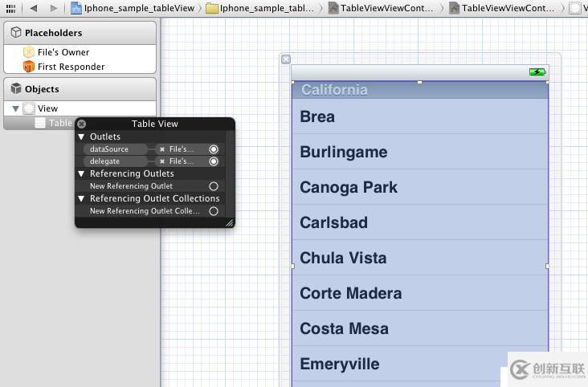Click the Objects cube icon
The image size is (588, 387).
coord(16,89)
